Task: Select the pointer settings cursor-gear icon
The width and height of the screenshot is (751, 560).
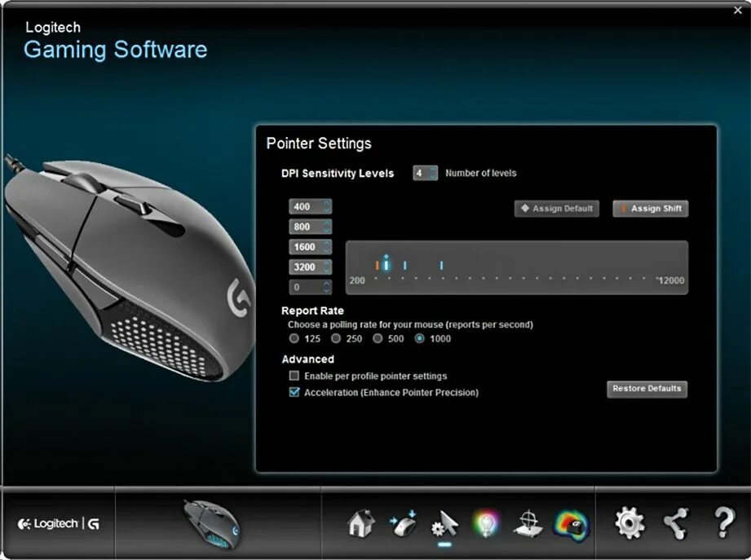Action: [x=445, y=524]
